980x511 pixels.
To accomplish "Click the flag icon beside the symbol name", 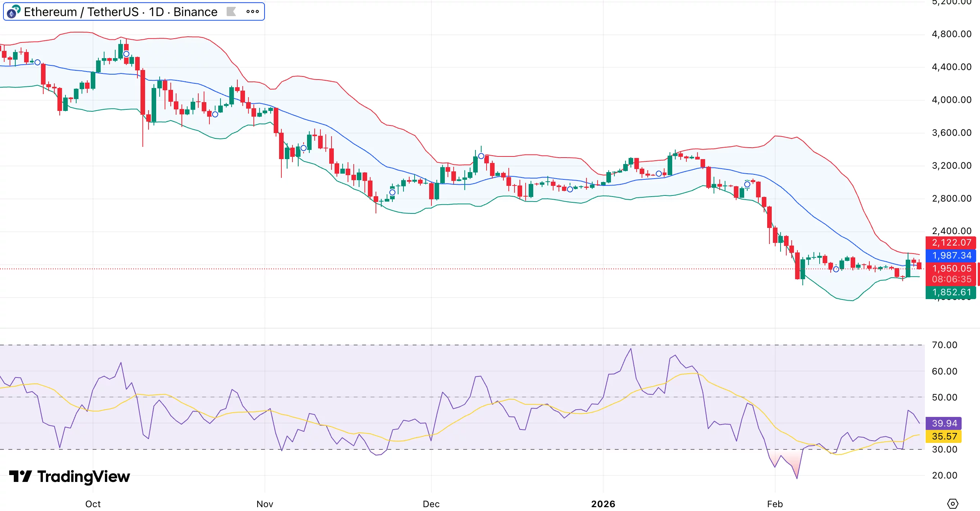I will (232, 11).
